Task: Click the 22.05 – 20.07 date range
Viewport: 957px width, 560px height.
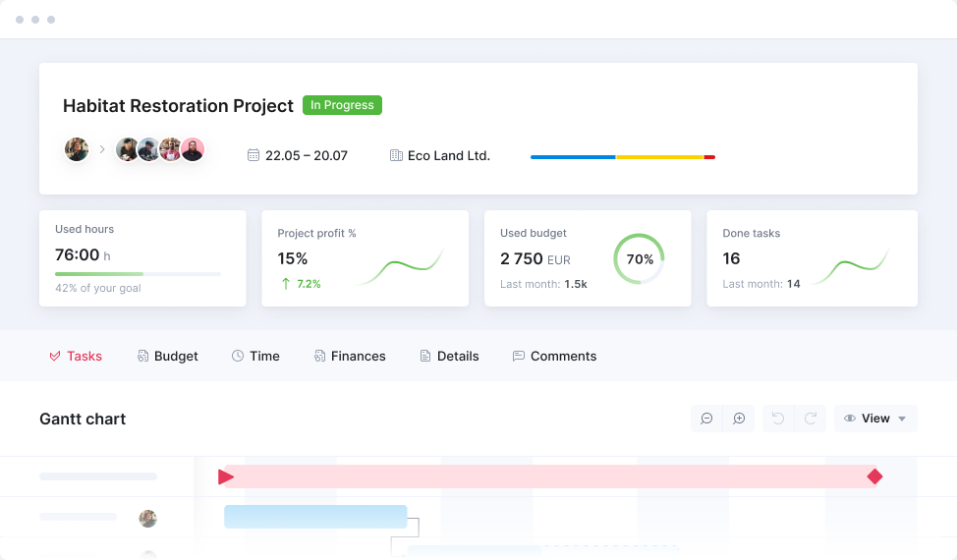Action: (307, 155)
